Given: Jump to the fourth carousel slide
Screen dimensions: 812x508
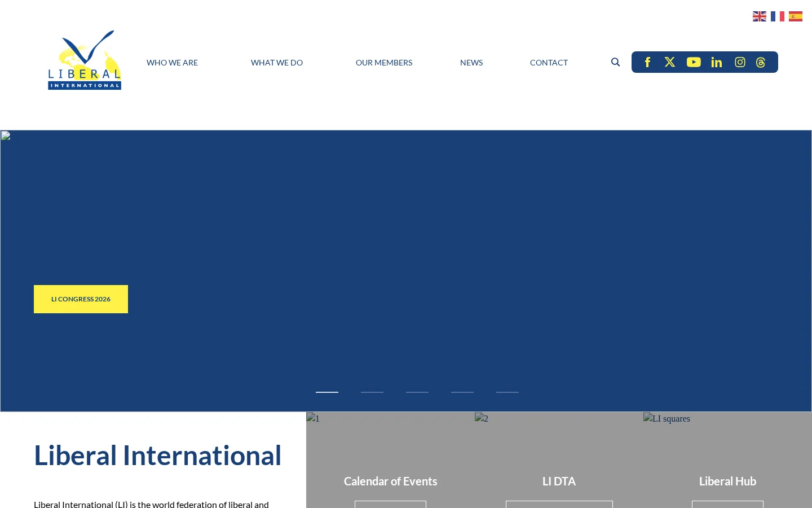Looking at the screenshot, I should (x=462, y=392).
